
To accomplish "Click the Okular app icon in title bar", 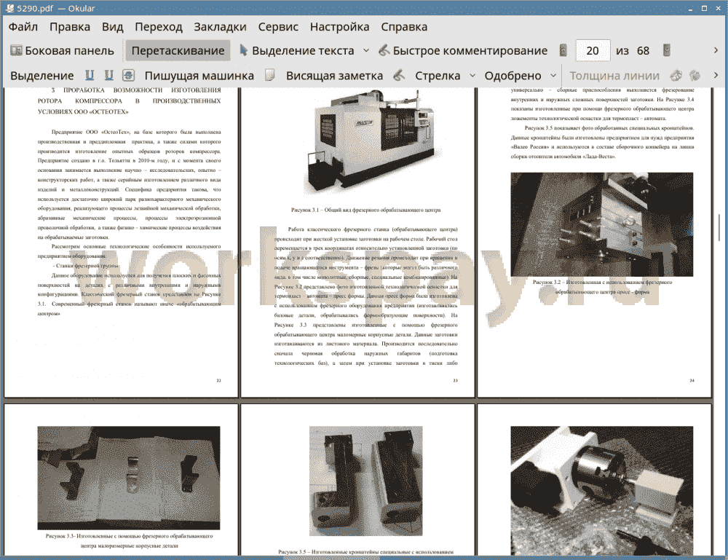I will [9, 8].
